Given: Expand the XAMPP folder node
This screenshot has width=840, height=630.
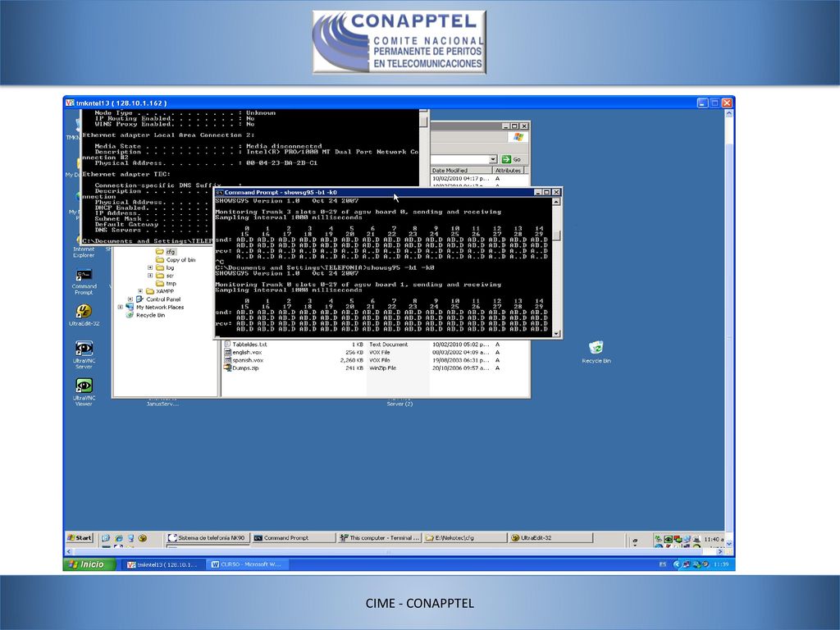Looking at the screenshot, I should [x=140, y=291].
